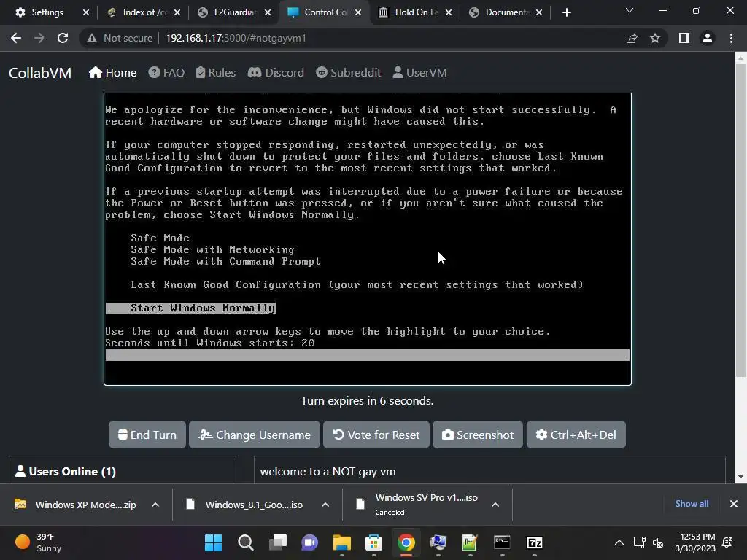Image resolution: width=747 pixels, height=560 pixels.
Task: Go forward in browser history
Action: (x=39, y=38)
